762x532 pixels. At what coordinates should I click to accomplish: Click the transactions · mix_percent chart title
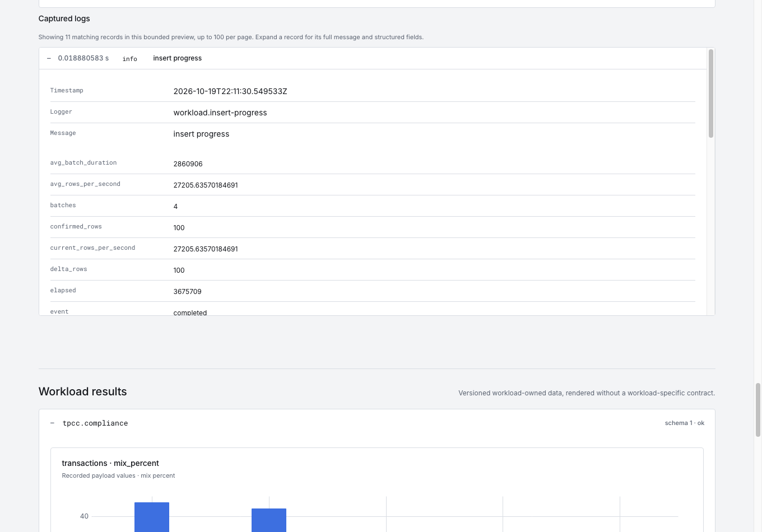click(110, 463)
